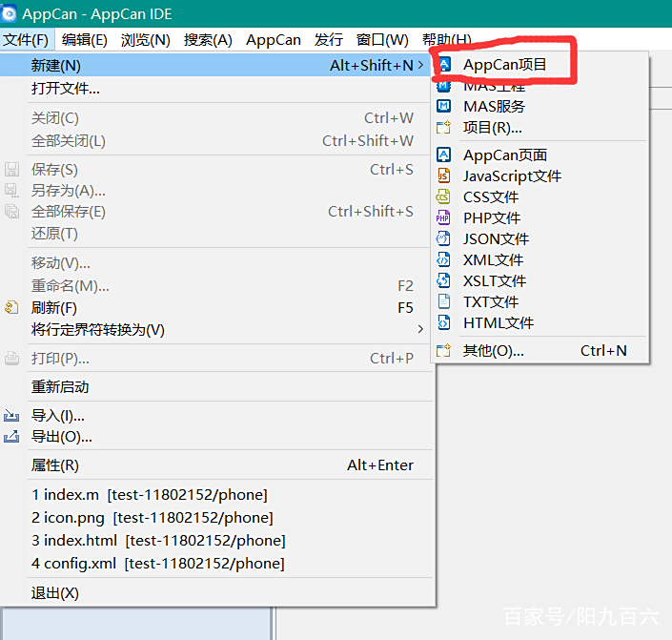This screenshot has width=672, height=640.
Task: Click the XSLT file icon
Action: pos(443,280)
